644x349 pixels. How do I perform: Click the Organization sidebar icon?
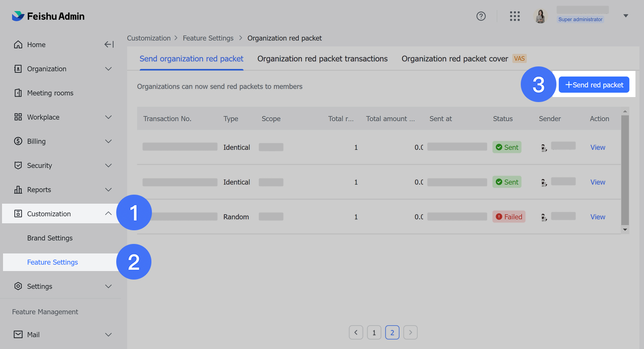coord(18,69)
